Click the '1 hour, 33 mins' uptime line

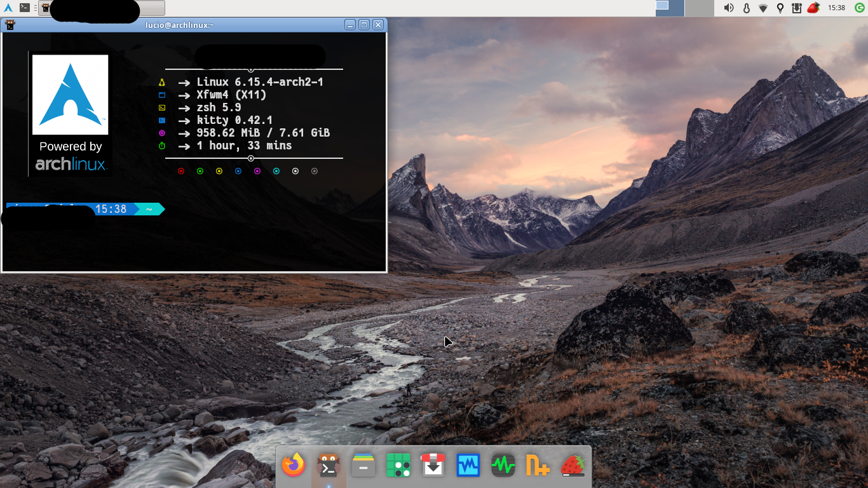click(244, 146)
